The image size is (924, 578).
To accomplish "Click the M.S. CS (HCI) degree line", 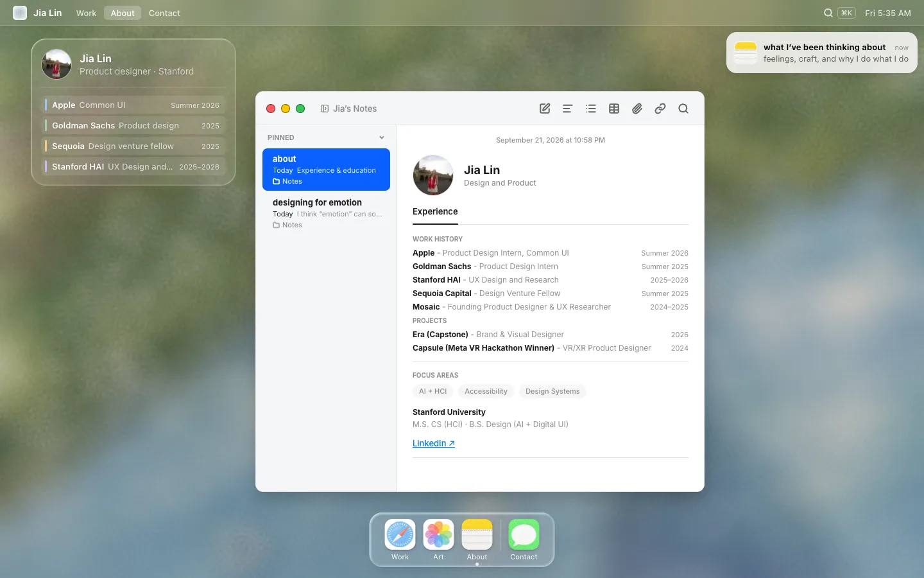I will [x=490, y=425].
